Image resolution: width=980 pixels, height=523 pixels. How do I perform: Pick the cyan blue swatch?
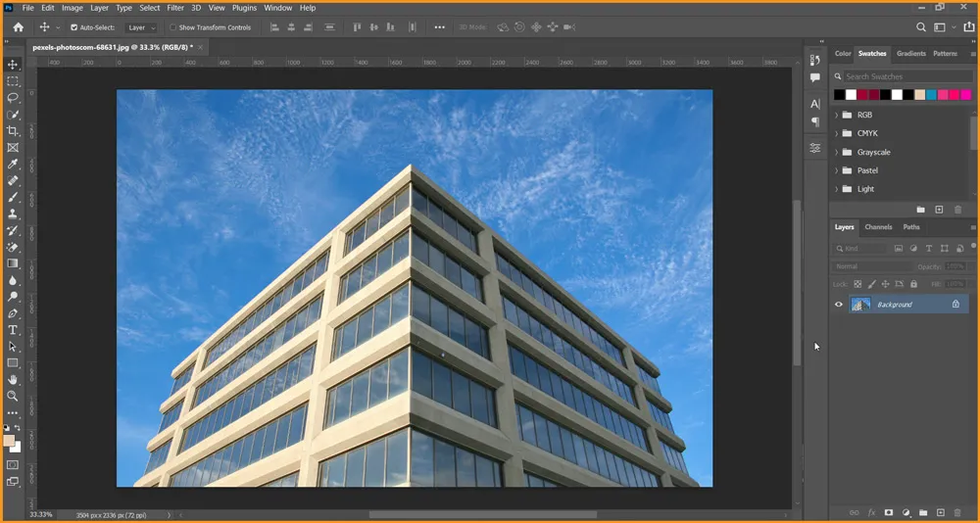[x=931, y=95]
